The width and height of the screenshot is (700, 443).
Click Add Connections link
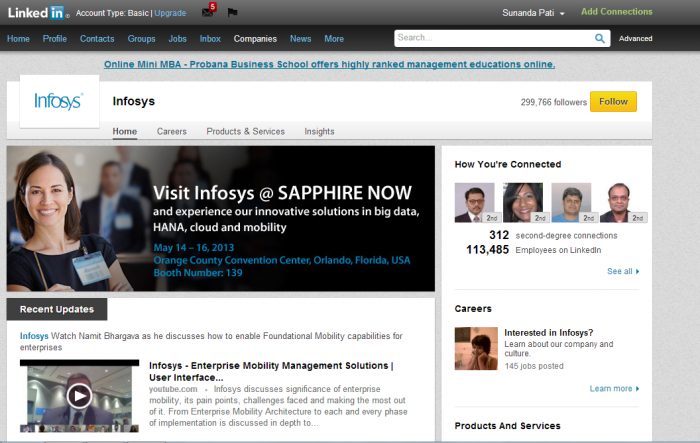click(x=617, y=12)
